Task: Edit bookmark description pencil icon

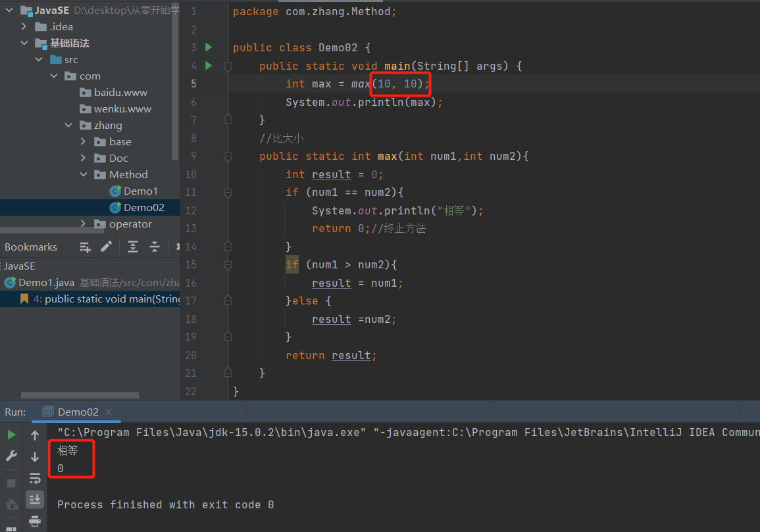Action: point(106,247)
